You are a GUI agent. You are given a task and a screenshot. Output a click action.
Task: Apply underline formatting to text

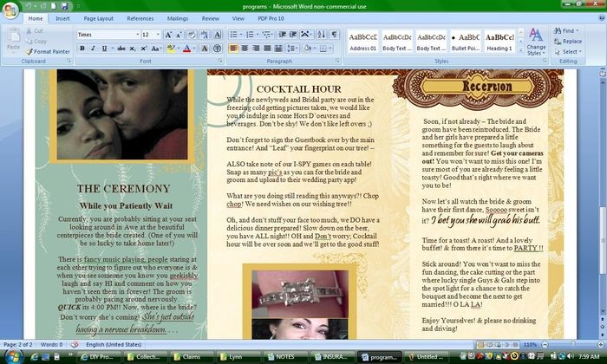click(x=106, y=49)
